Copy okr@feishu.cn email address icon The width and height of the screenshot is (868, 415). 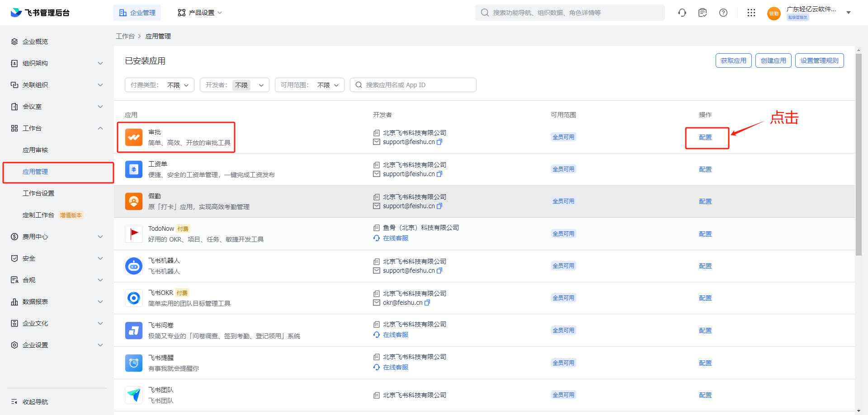[427, 303]
